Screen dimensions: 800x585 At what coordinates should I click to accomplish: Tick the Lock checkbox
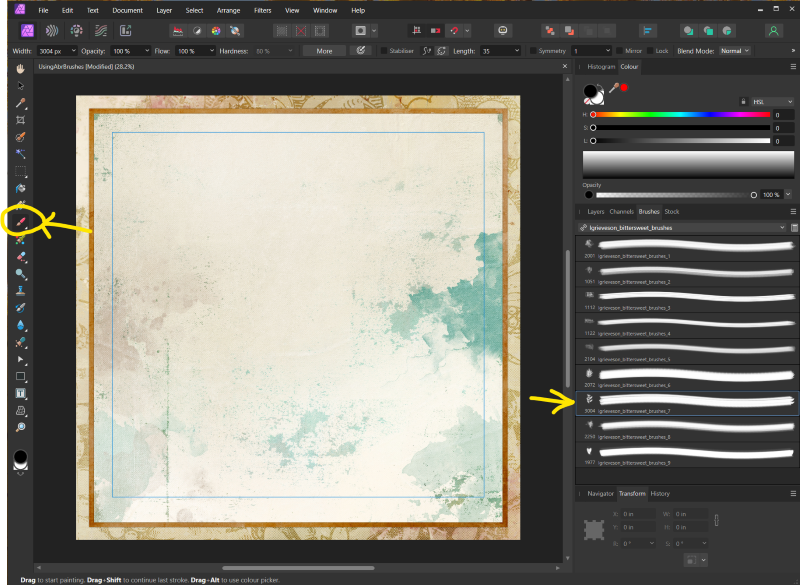click(650, 51)
